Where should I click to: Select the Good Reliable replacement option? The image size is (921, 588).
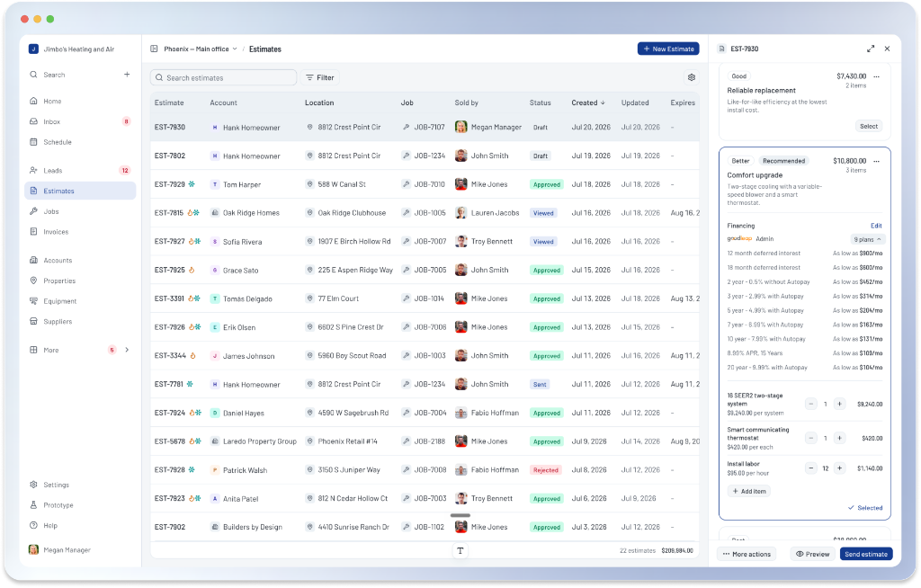(x=869, y=126)
